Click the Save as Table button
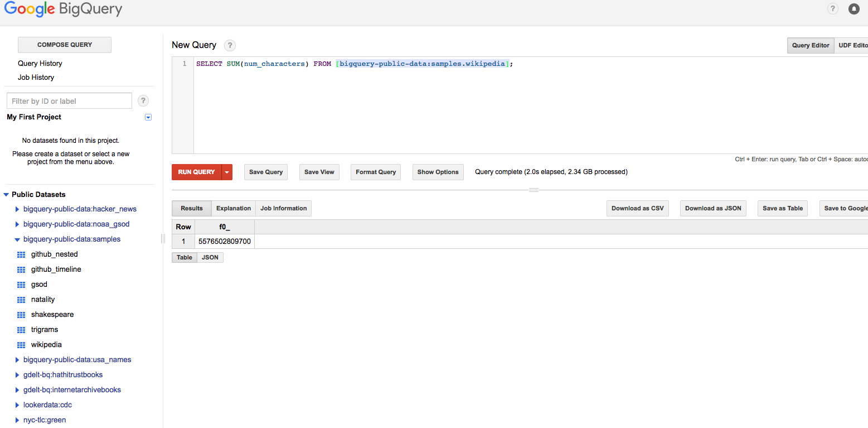The image size is (868, 428). (783, 208)
